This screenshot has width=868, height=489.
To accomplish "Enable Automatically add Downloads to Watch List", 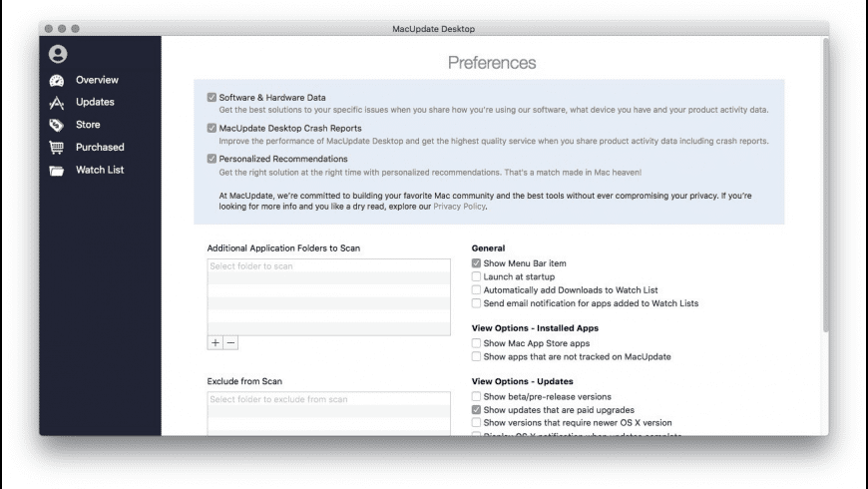I will [x=476, y=289].
